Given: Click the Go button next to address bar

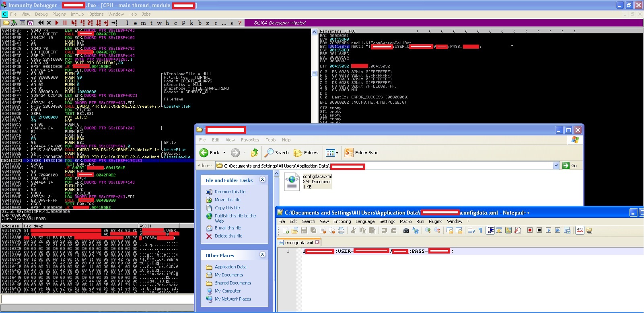Looking at the screenshot, I should [570, 166].
